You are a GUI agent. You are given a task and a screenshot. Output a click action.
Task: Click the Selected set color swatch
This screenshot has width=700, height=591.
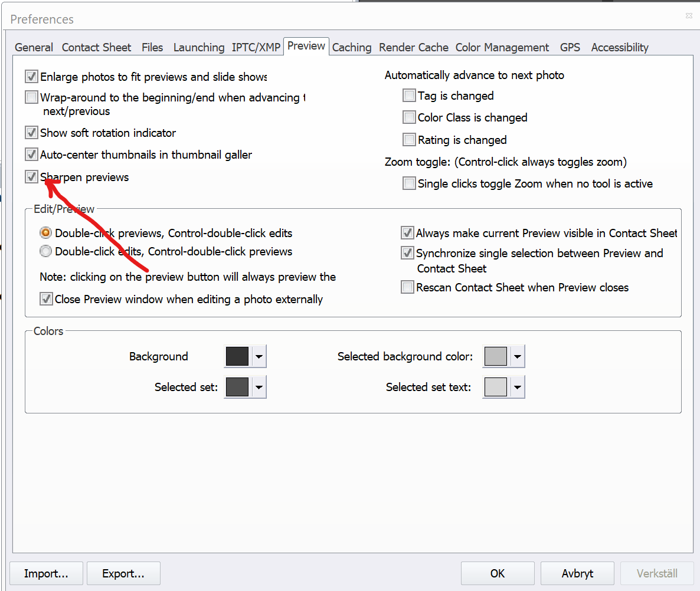[x=237, y=387]
